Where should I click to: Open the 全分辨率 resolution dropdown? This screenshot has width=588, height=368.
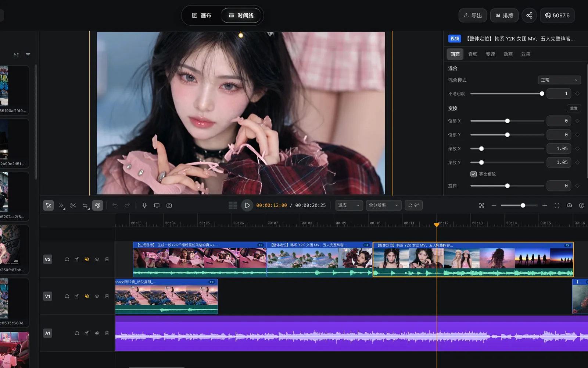384,205
